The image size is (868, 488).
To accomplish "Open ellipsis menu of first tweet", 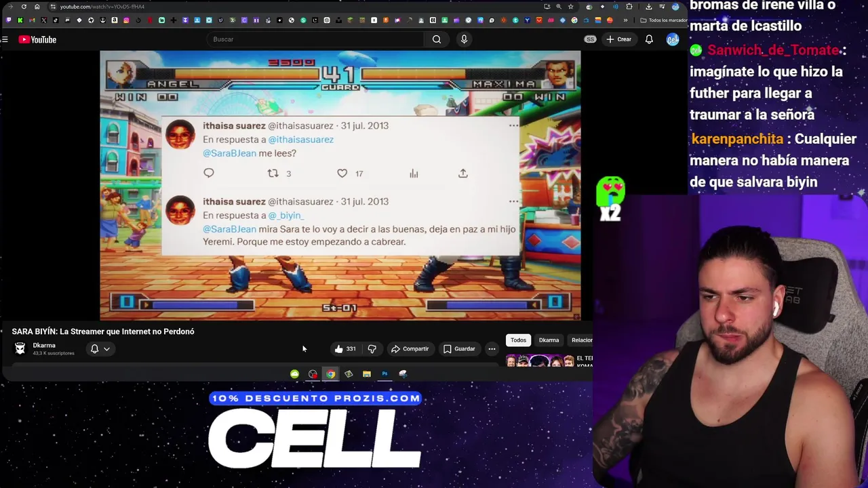I will [514, 125].
